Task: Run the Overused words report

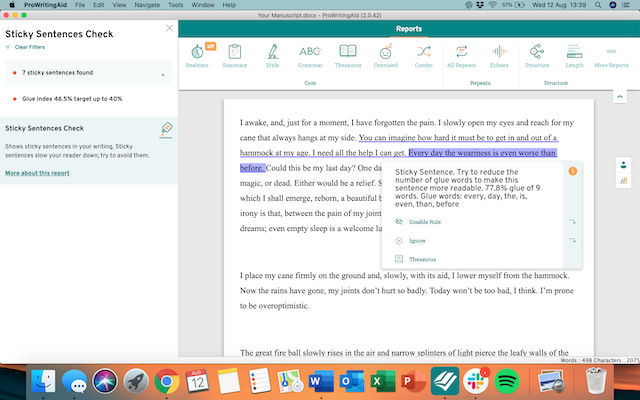Action: coord(386,56)
